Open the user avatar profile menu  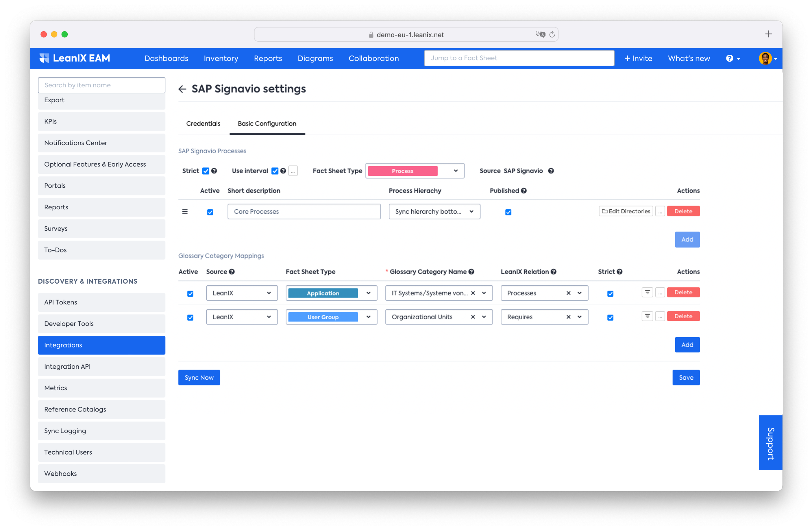(768, 58)
